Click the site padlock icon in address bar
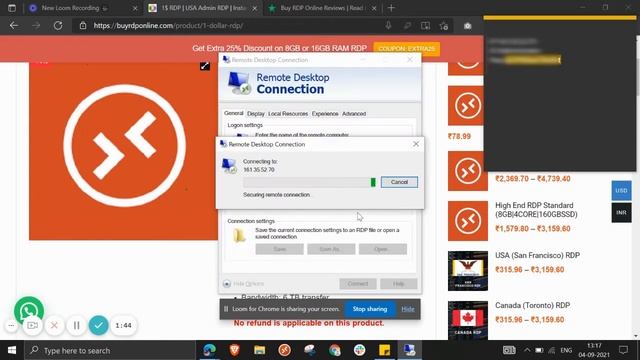Image resolution: width=640 pixels, height=360 pixels. [83, 25]
